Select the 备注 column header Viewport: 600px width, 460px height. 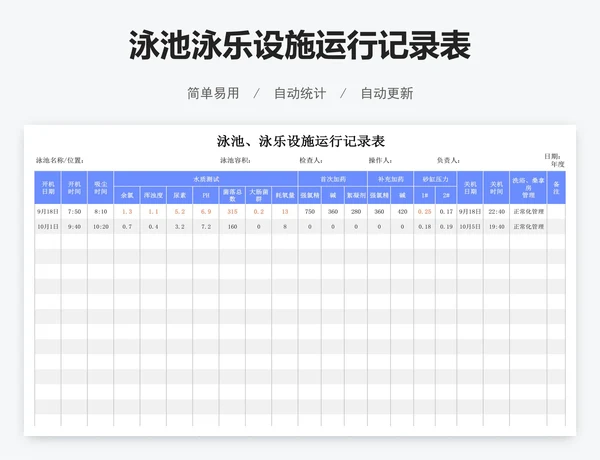[x=556, y=188]
